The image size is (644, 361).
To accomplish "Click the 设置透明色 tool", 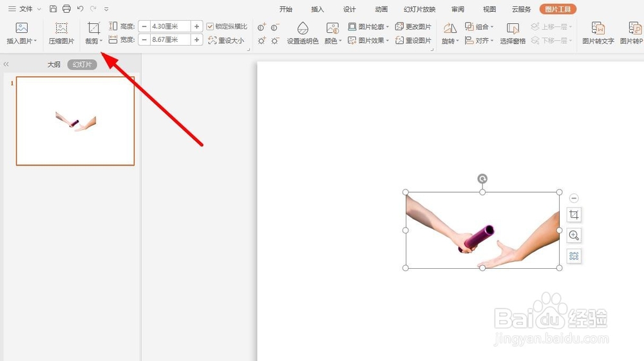I will tap(303, 34).
